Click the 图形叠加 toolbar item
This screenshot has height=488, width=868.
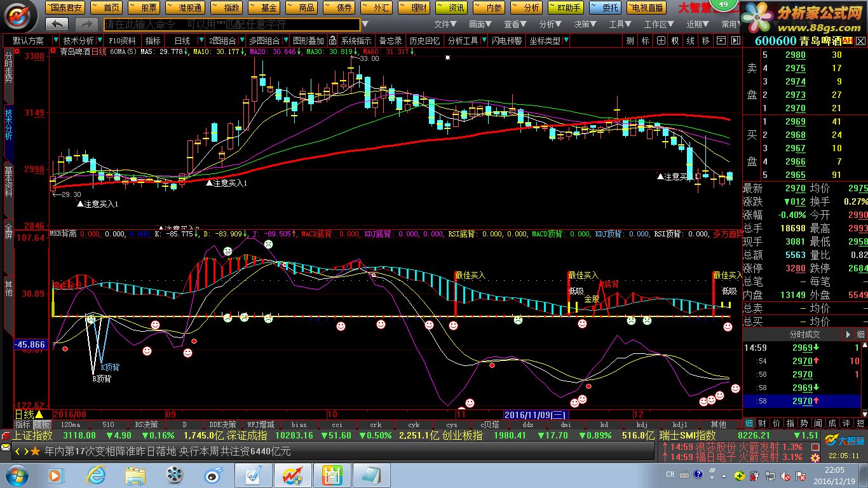point(308,41)
